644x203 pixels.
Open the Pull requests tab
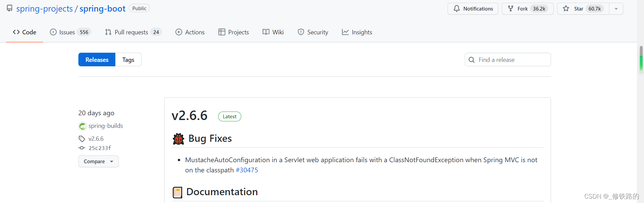(x=133, y=32)
